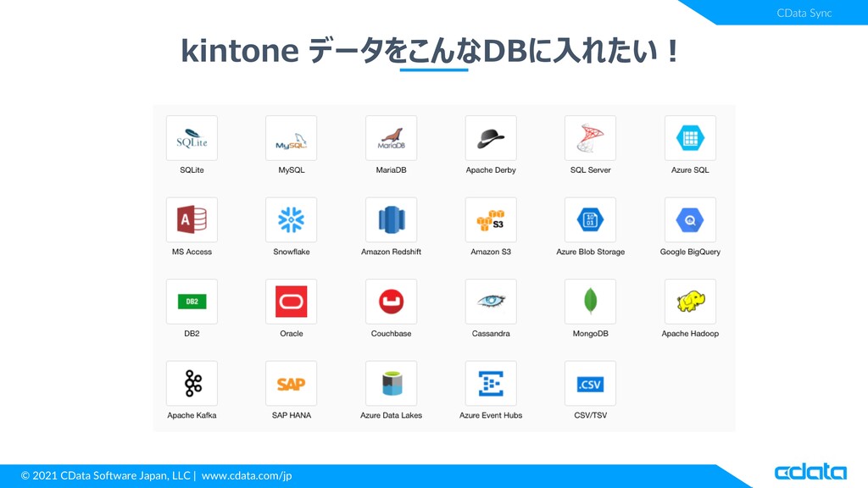Select the Azure Blob Storage icon

click(x=590, y=219)
